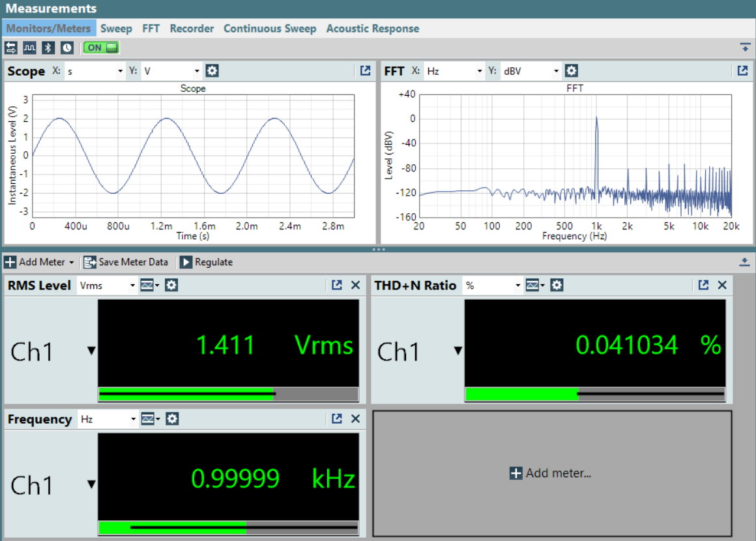
Task: Open RMS Level Vrms unit dropdown
Action: tap(107, 285)
